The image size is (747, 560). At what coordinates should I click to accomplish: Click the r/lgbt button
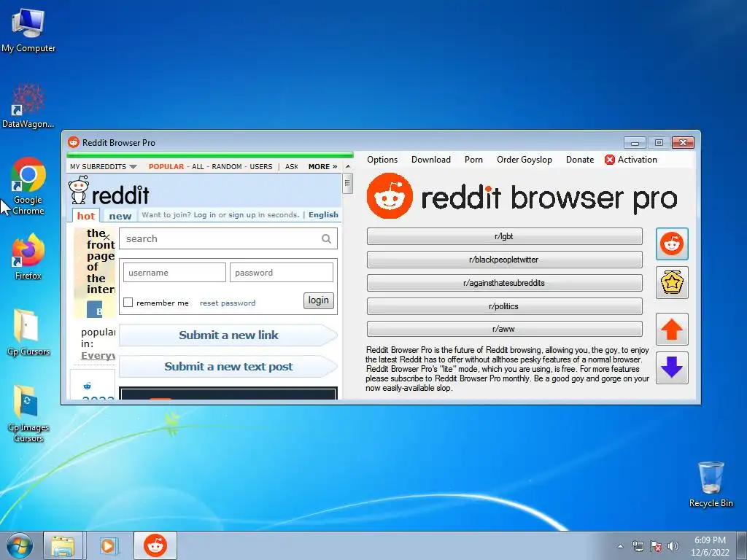tap(505, 236)
